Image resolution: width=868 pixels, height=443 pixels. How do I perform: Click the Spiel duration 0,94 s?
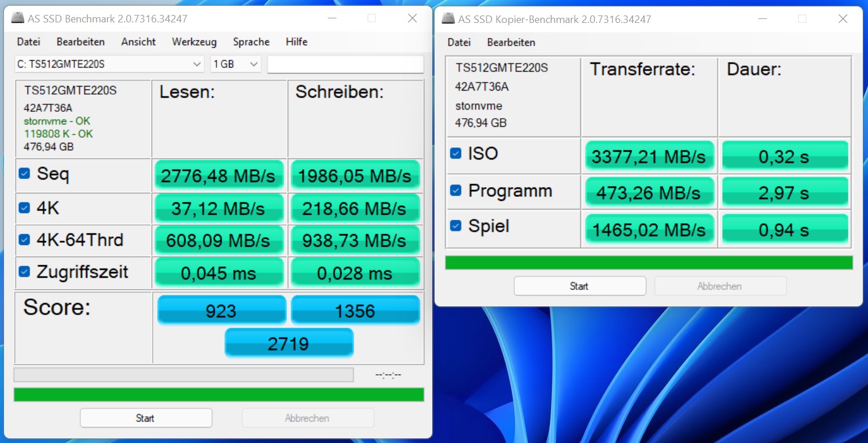pyautogui.click(x=785, y=229)
